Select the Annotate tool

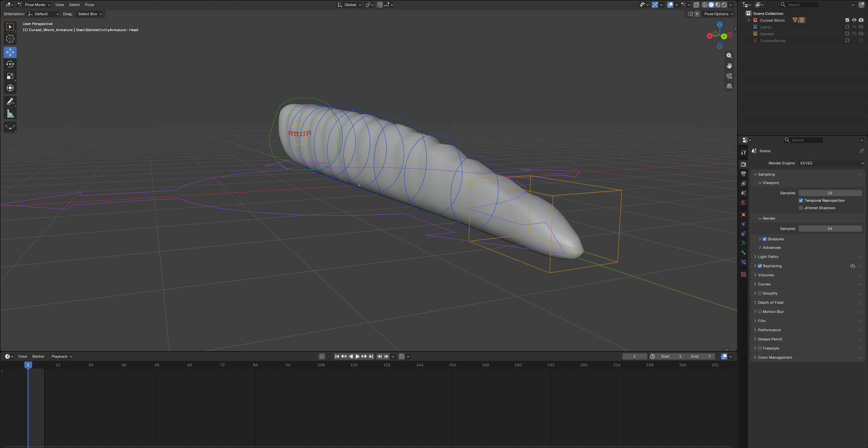pos(10,102)
